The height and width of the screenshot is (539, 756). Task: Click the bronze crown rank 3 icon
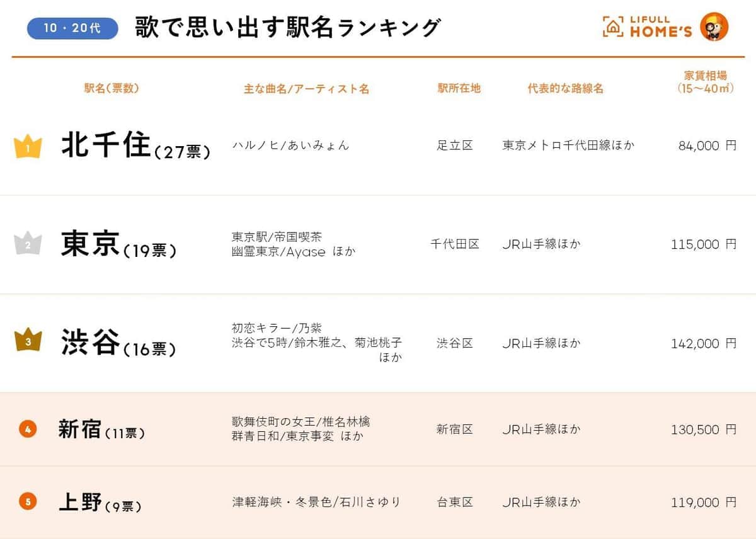click(28, 341)
